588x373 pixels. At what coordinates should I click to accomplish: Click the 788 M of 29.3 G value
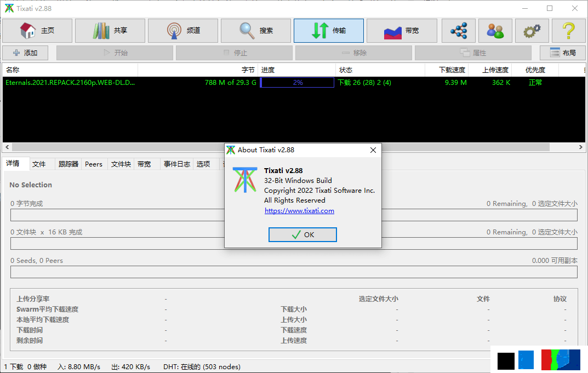[x=230, y=83]
